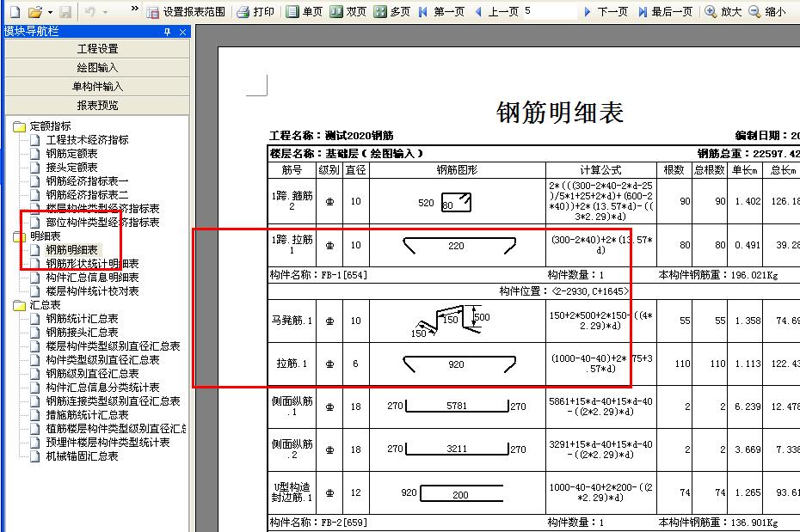Go to 第一页 first page

pos(442,11)
